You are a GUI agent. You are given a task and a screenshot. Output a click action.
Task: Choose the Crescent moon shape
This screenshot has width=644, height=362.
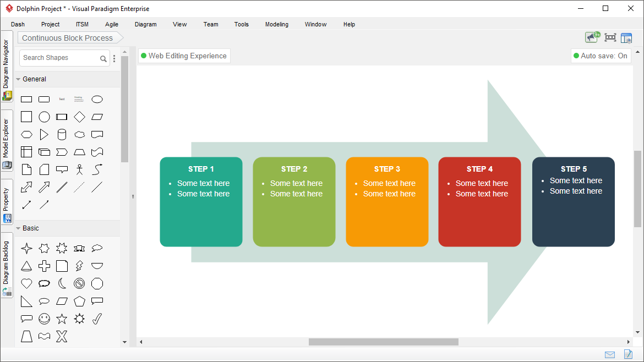[x=62, y=284]
